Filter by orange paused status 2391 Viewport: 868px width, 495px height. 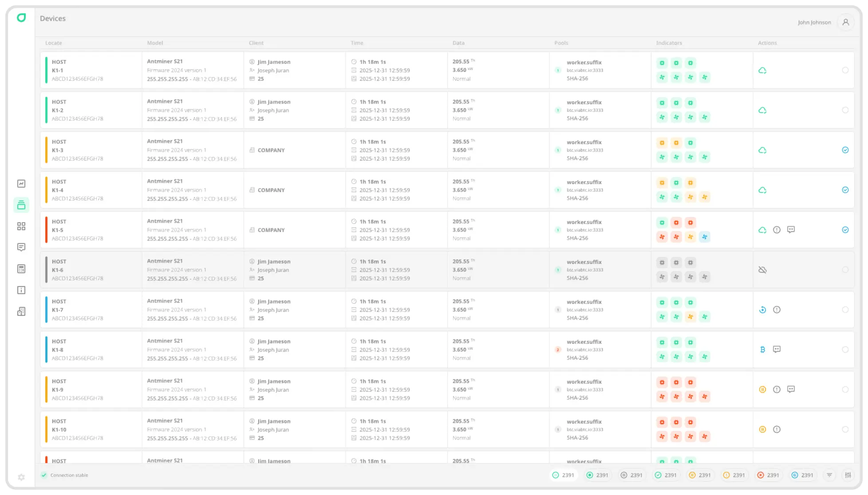coord(699,475)
